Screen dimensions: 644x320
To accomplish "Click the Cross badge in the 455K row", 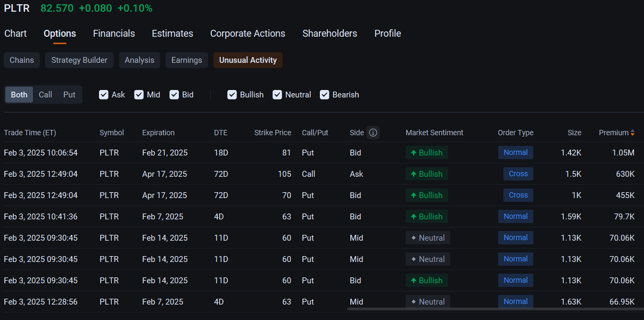I will tap(518, 195).
